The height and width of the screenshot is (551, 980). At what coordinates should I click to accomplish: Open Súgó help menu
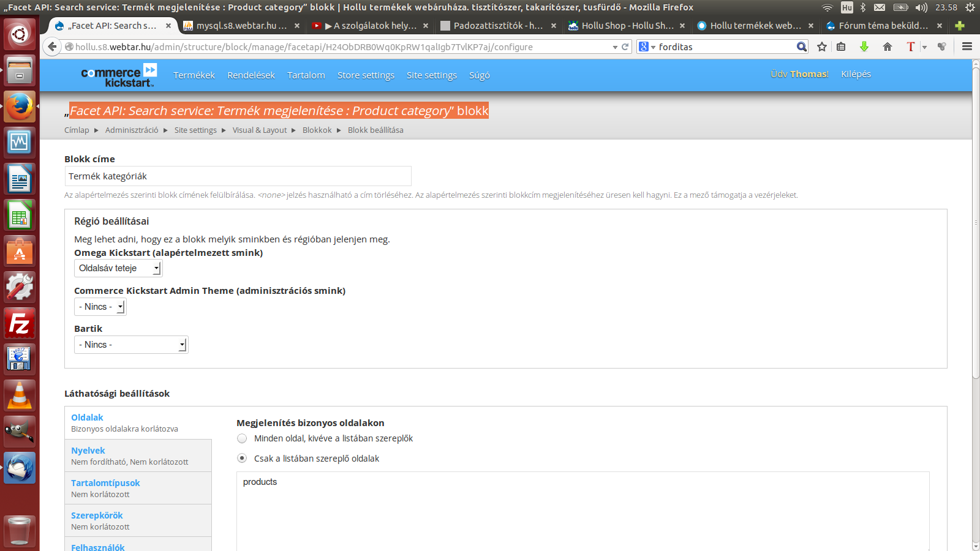coord(480,75)
